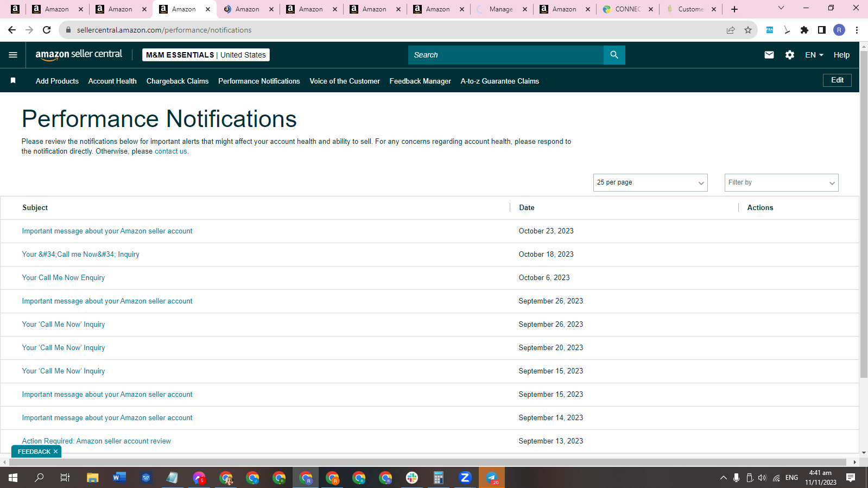The height and width of the screenshot is (488, 868).
Task: Open Windows taskbar search
Action: point(39,478)
